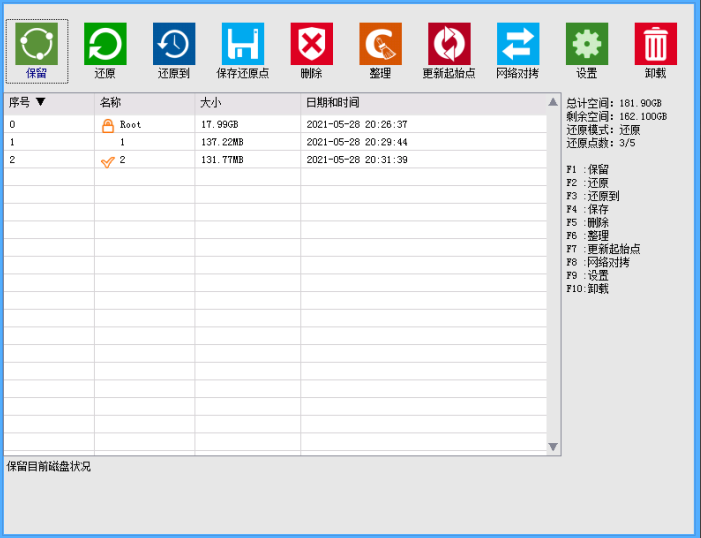Click the F8 :网络对拷 shortcut hint
701x538 pixels.
click(x=598, y=263)
